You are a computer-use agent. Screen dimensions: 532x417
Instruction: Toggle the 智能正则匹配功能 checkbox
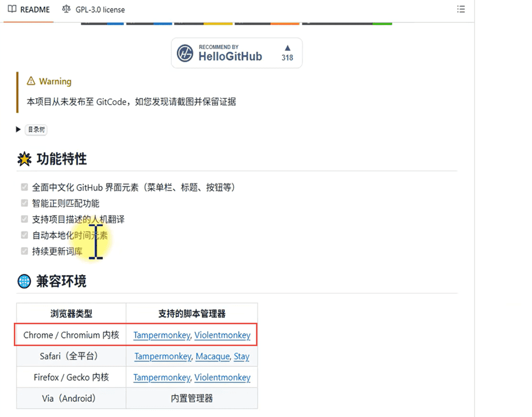tap(24, 203)
